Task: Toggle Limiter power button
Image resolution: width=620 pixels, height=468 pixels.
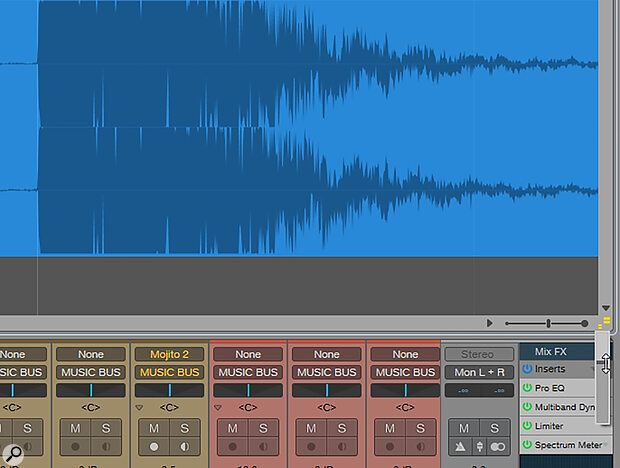Action: [x=527, y=426]
